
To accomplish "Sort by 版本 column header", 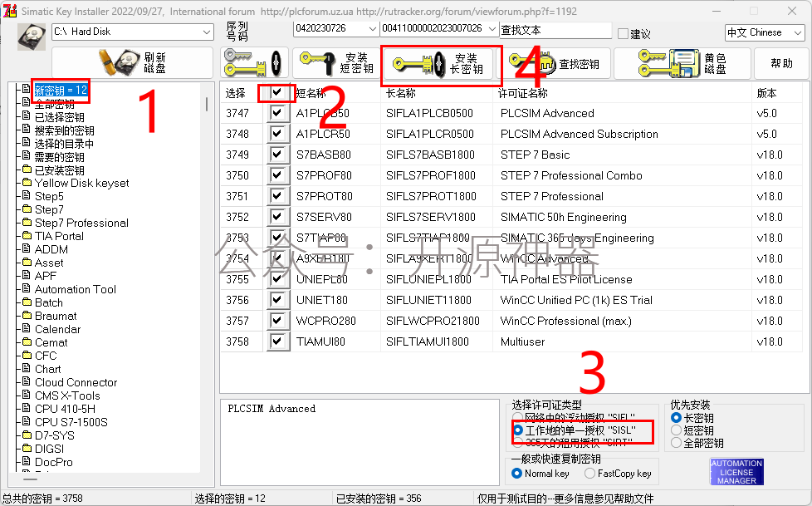I will pyautogui.click(x=766, y=93).
